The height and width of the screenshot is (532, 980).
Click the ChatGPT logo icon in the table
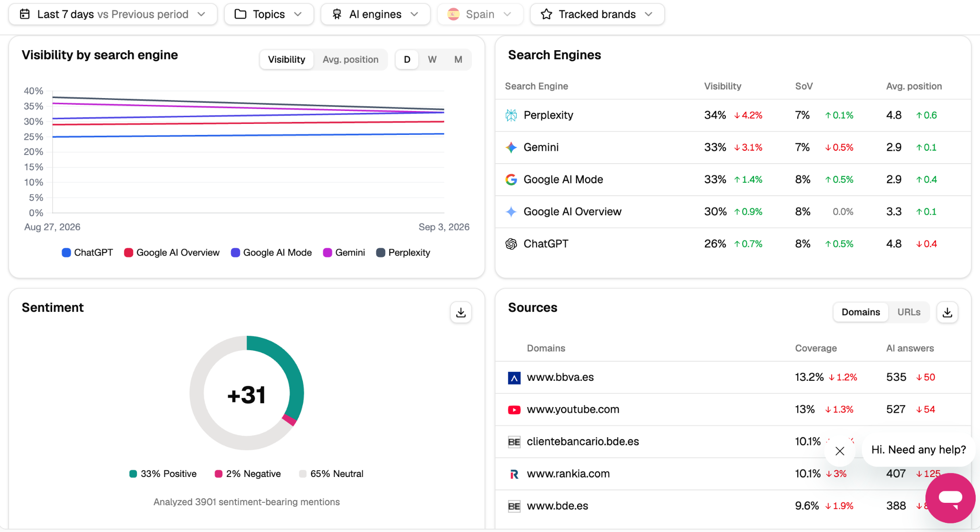(x=511, y=244)
